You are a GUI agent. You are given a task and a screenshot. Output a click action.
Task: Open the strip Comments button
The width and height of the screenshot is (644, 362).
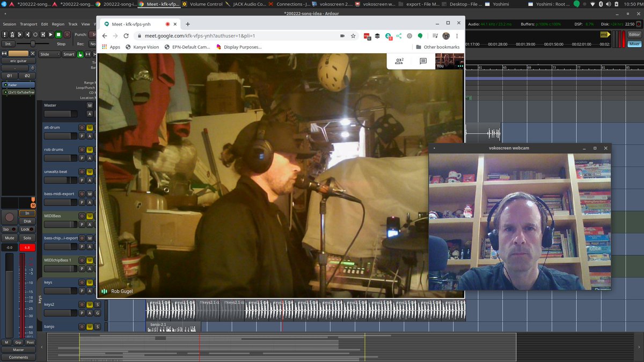[18, 357]
